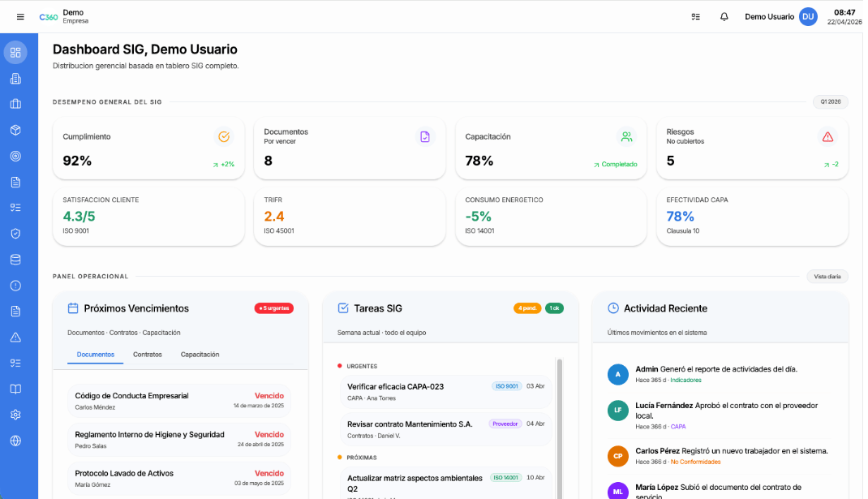
Task: Open the Q1 2026 period selector
Action: coord(830,102)
